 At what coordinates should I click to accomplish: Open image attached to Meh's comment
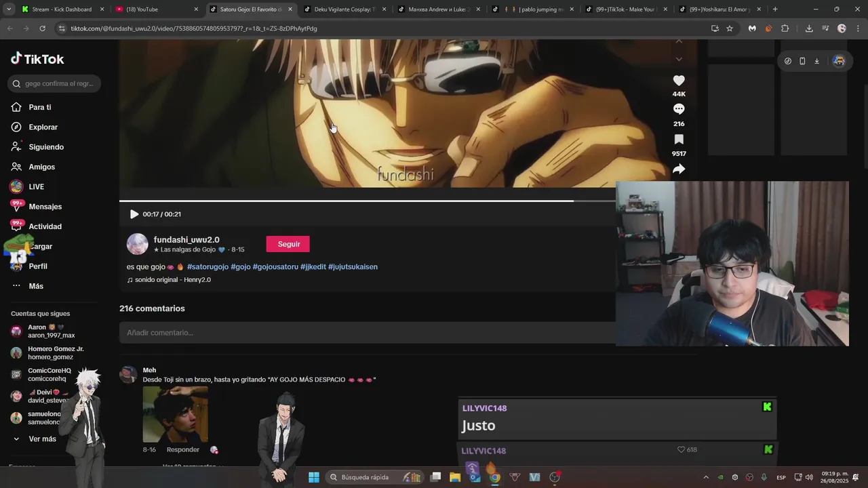175,414
